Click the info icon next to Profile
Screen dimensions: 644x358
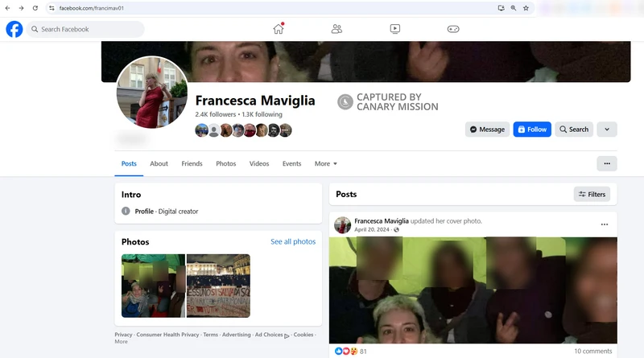point(126,211)
